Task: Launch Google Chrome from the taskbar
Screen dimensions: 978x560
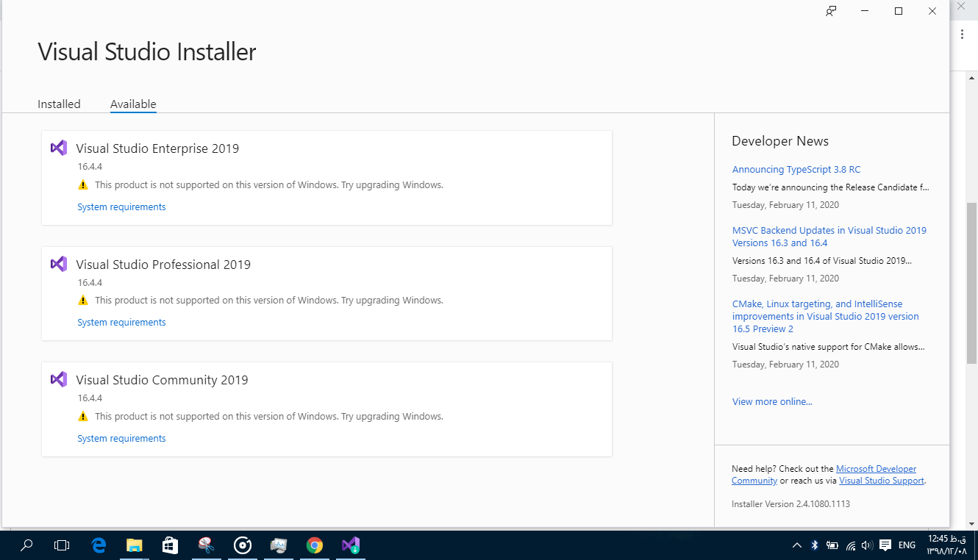Action: [x=315, y=545]
